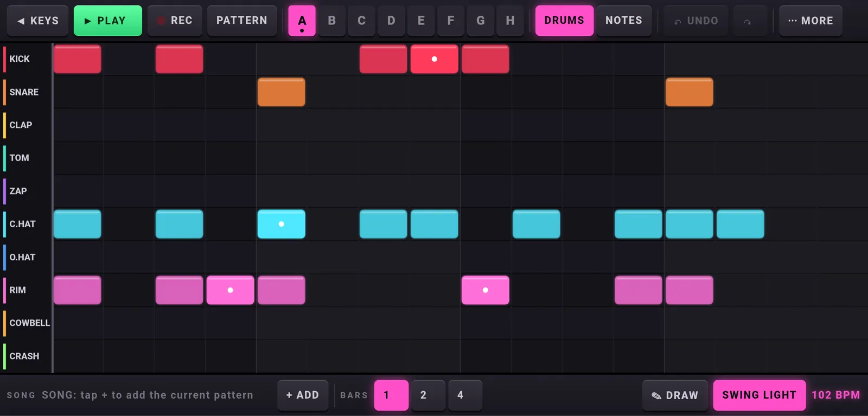Select pattern slot E
Image resolution: width=868 pixels, height=416 pixels.
421,21
